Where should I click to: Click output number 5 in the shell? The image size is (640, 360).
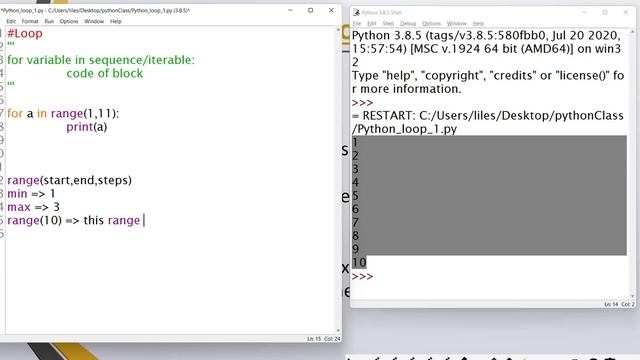tap(356, 196)
